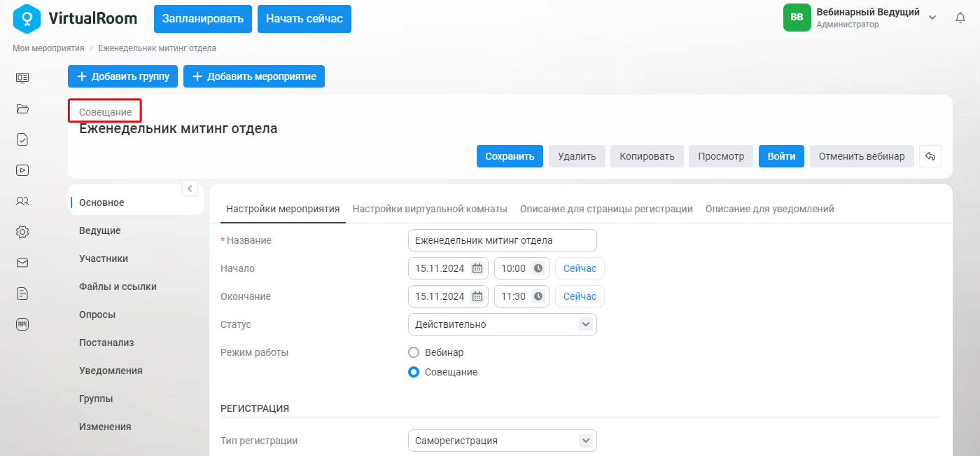Select the Вебинар radio button
980x456 pixels.
[x=414, y=352]
